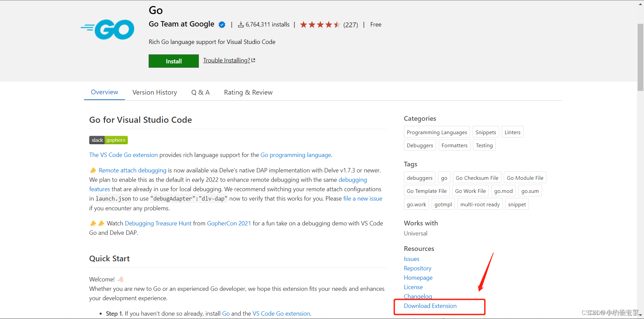Open the GopherCon 2021 link
This screenshot has height=319, width=644.
point(229,223)
